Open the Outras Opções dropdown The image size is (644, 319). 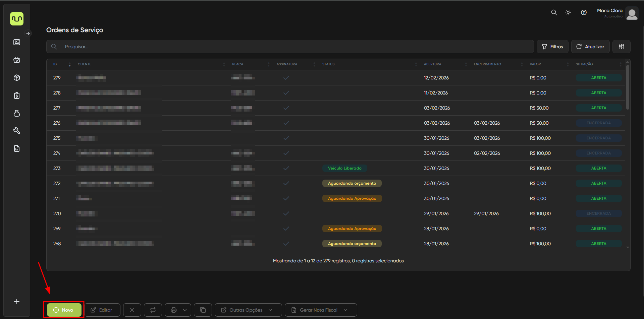click(x=248, y=310)
